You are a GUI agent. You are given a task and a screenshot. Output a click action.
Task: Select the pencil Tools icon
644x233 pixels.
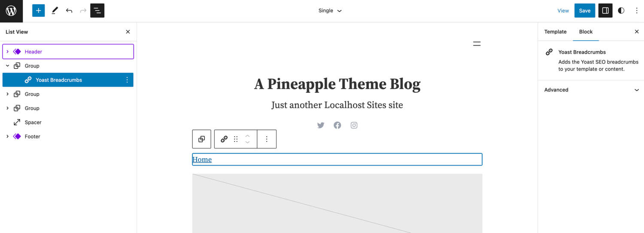click(x=55, y=11)
